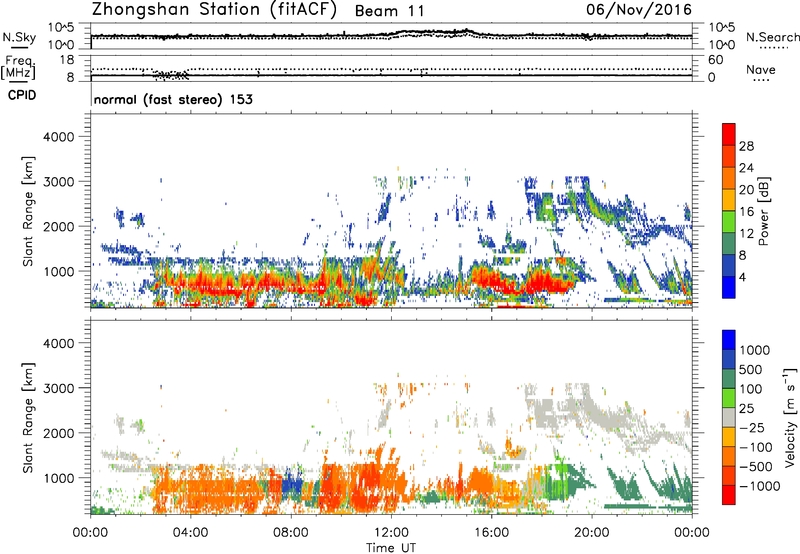This screenshot has width=800, height=554.
Task: Click the blue segment of power color bar
Action: tap(729, 287)
